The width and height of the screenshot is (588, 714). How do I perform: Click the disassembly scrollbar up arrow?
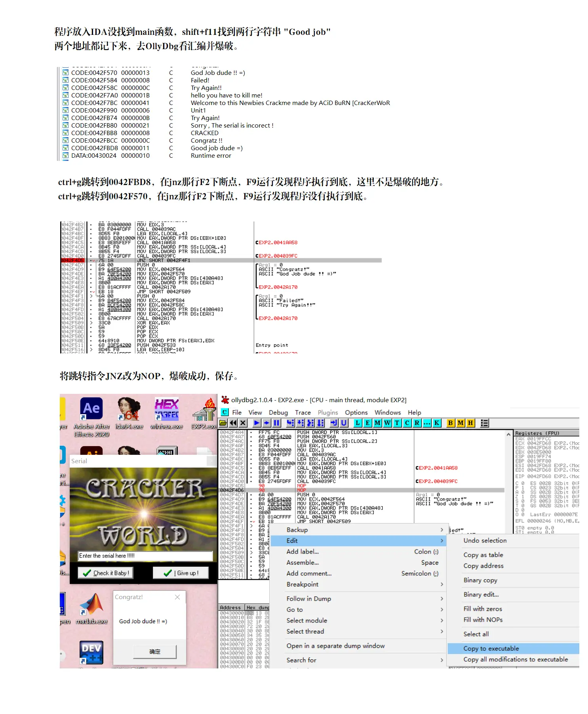point(508,434)
